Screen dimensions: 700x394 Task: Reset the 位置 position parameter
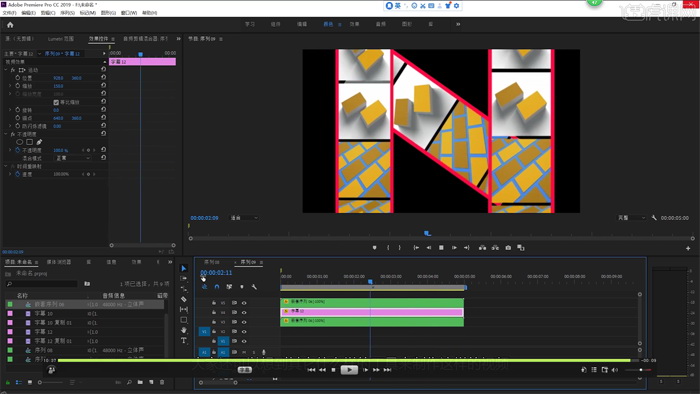tap(103, 77)
